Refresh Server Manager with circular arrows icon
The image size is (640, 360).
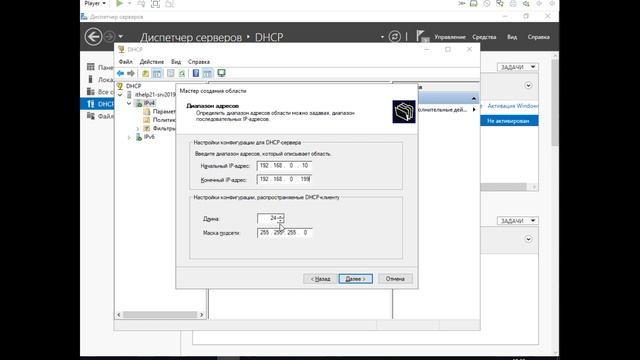394,37
